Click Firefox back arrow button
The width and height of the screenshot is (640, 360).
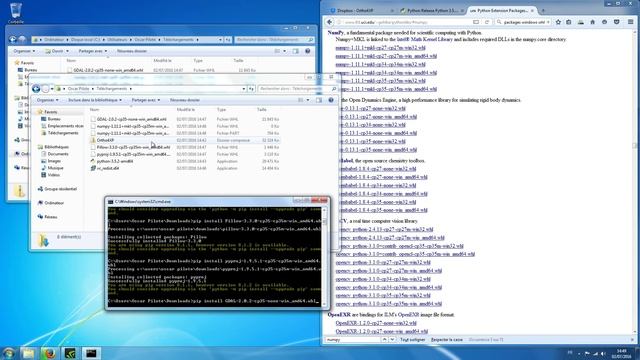click(x=329, y=22)
